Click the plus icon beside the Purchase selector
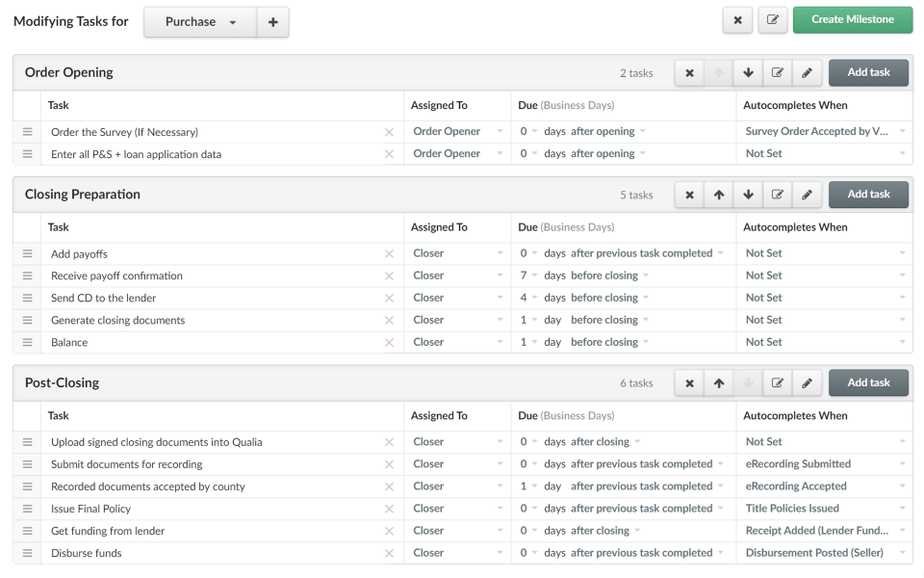The width and height of the screenshot is (924, 578). click(272, 20)
